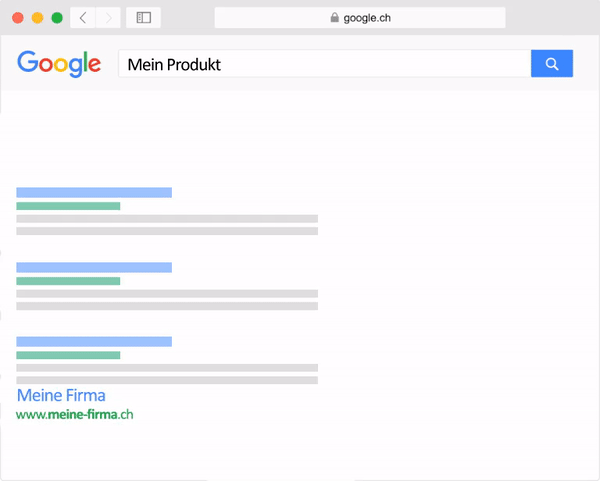The image size is (600, 481).
Task: Open the first blue placeholder result title
Action: point(94,192)
